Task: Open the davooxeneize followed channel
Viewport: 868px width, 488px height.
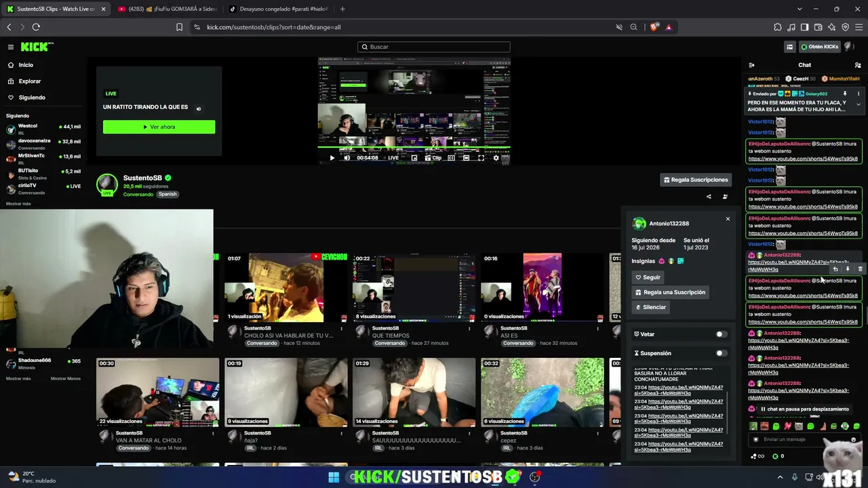Action: [43, 144]
